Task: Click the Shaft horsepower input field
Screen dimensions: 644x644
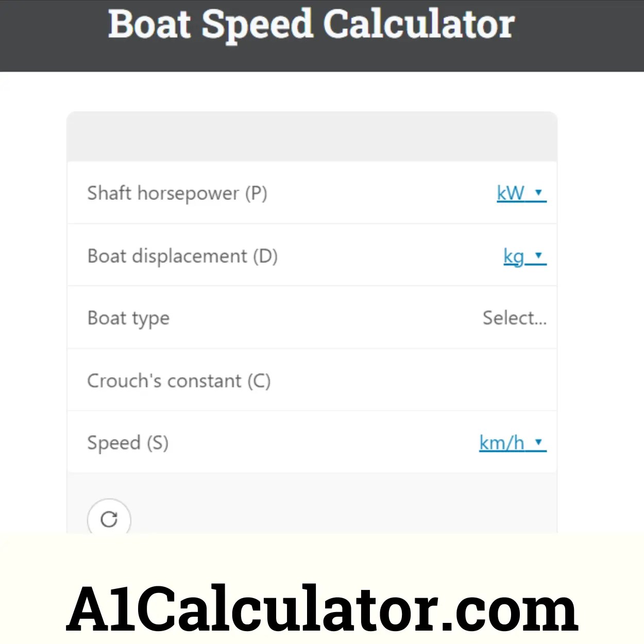Action: tap(386, 193)
